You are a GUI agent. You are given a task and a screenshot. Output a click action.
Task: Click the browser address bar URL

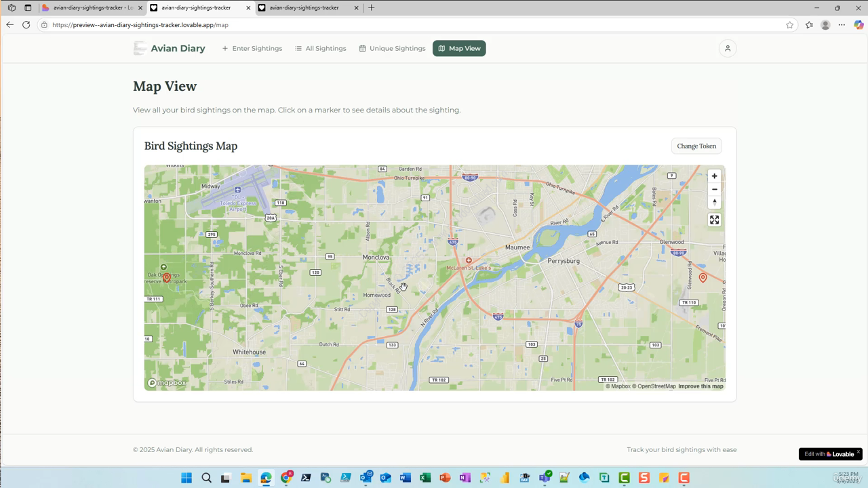point(140,25)
